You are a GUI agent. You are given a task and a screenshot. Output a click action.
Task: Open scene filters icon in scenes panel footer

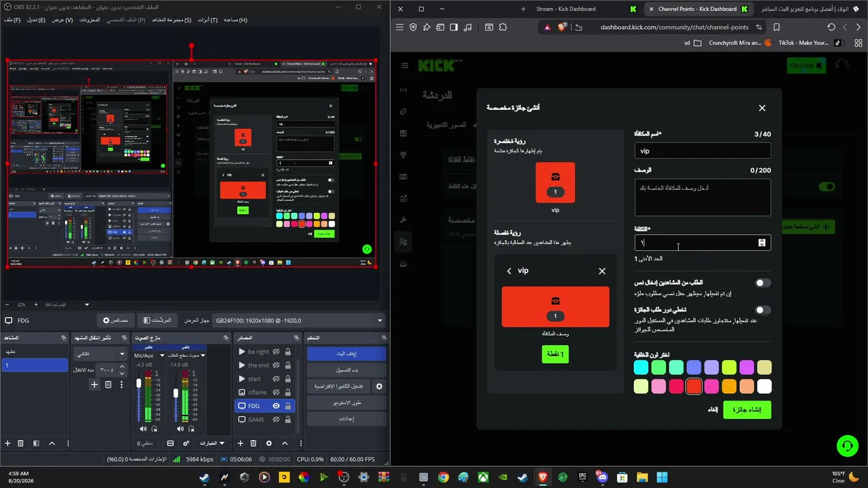35,443
